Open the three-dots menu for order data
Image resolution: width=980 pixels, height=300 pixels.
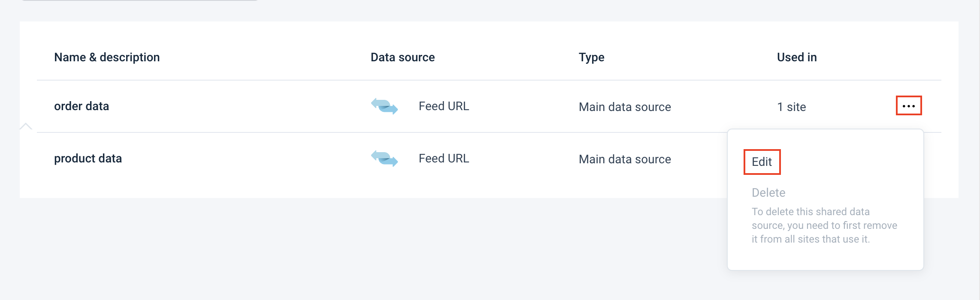(x=908, y=106)
